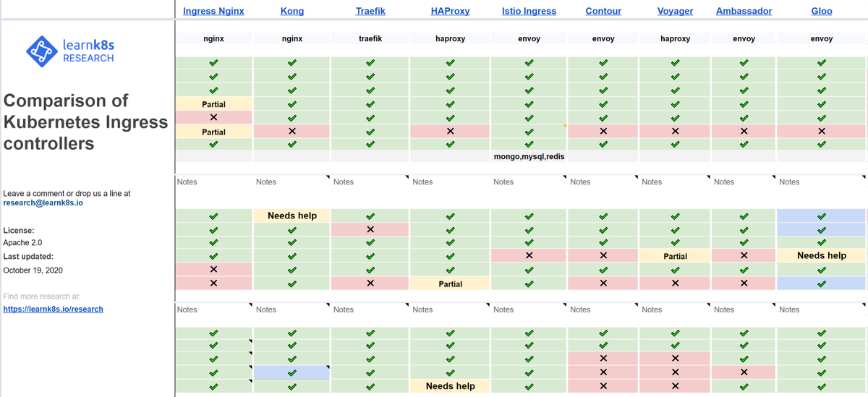Select the 'Comparison of Kubernetes Ingress controllers' title

coord(85,121)
